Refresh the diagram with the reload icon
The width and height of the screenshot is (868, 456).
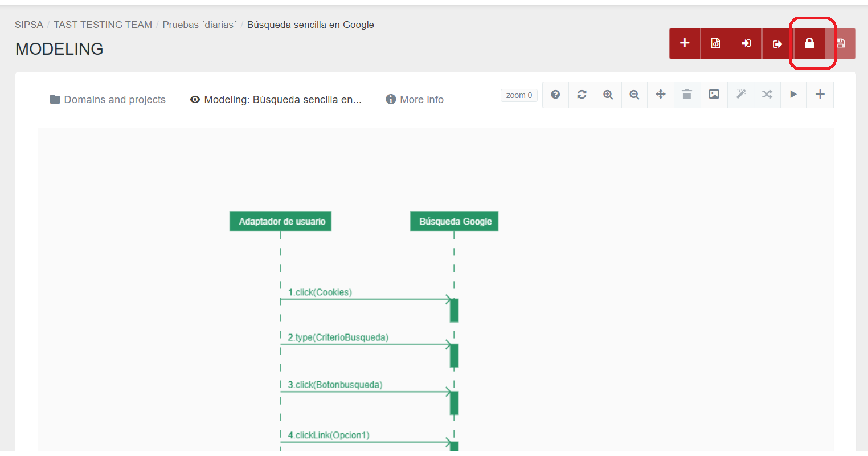coord(582,95)
